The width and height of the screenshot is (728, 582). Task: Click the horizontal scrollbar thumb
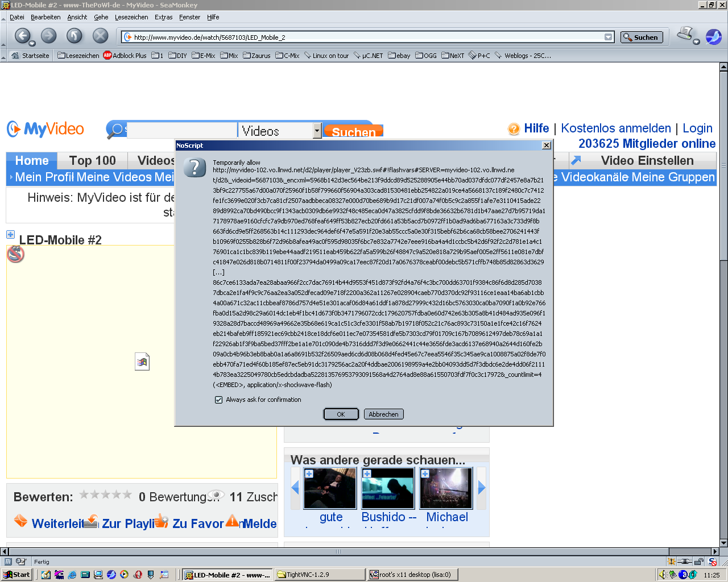click(339, 551)
